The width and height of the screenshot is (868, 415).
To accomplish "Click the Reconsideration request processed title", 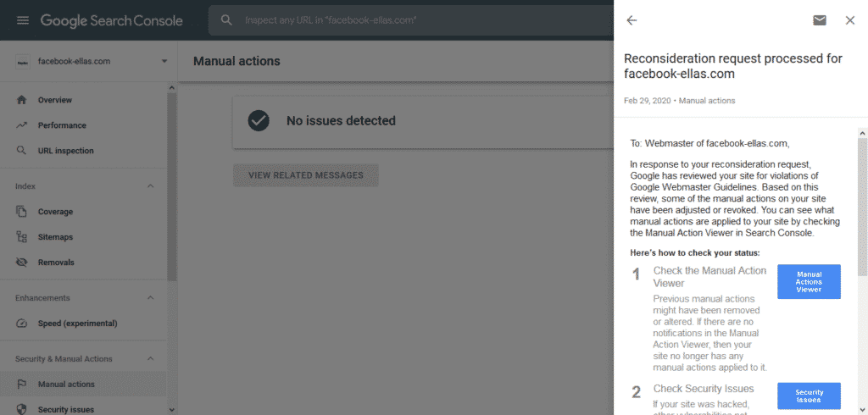I will (733, 66).
